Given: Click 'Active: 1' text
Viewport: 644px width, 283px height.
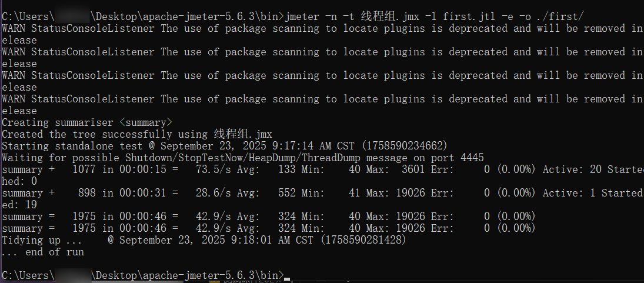Looking at the screenshot, I should pos(569,193).
